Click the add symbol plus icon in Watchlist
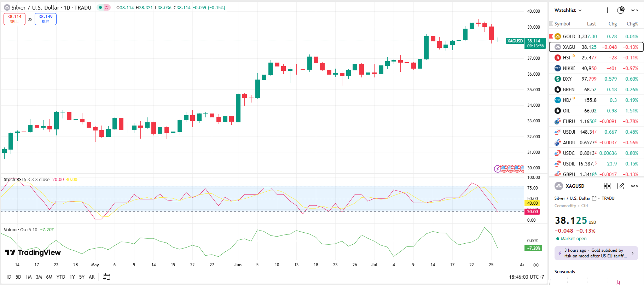This screenshot has height=285, width=644. pos(607,10)
